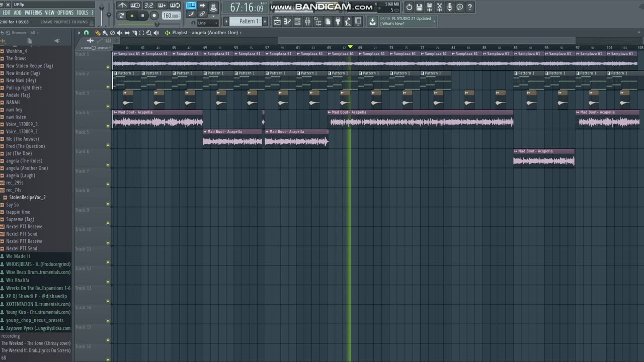Choose the Select marquee tool
The height and width of the screenshot is (362, 644).
(x=141, y=33)
